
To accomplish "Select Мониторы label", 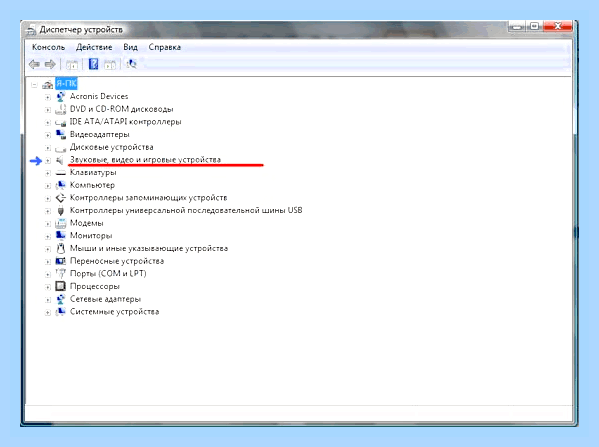I will pyautogui.click(x=91, y=235).
